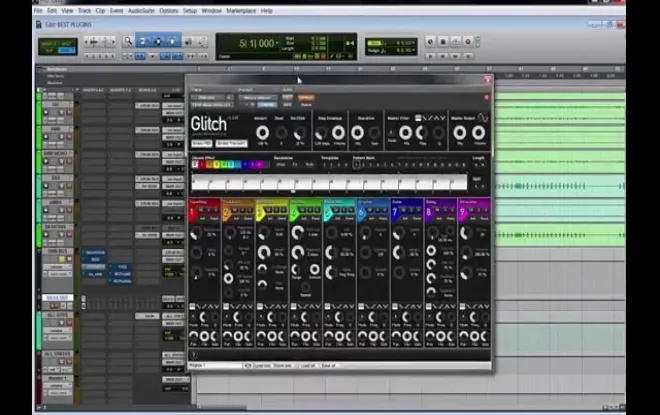The image size is (660, 415).
Task: Click the Glitch step sequencer pattern lane
Action: point(329,183)
